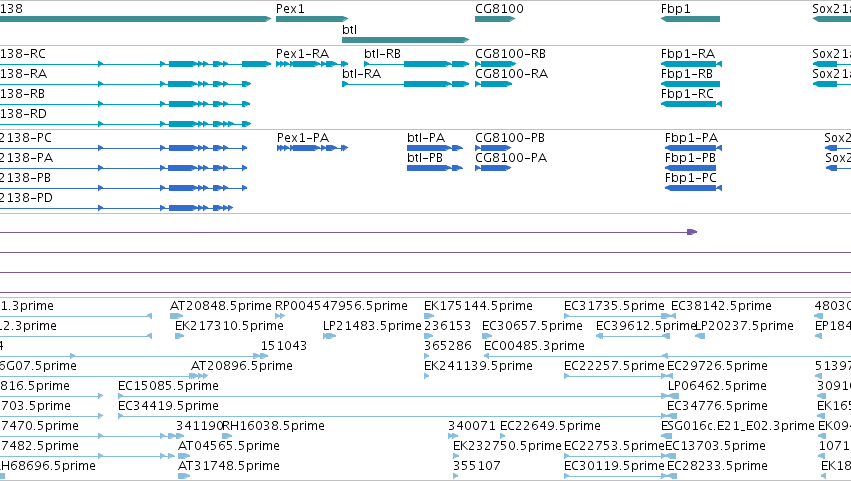Click the gene label reading just 'CG8100'
851x481 pixels.
pyautogui.click(x=499, y=9)
